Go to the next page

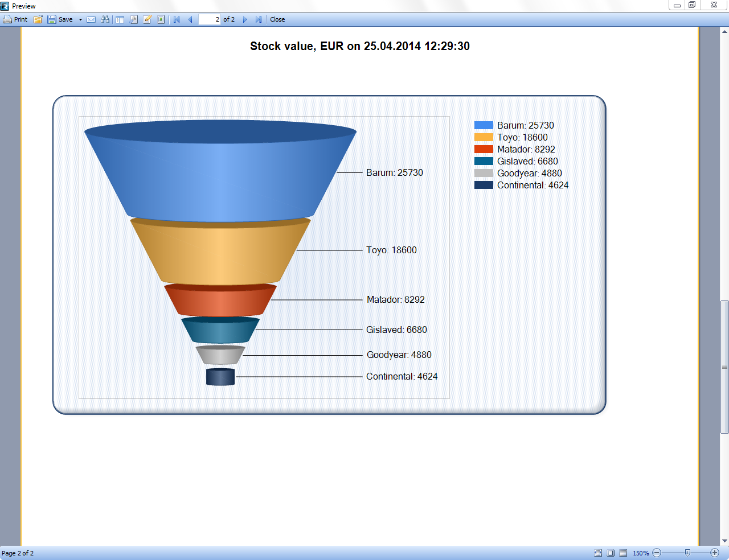245,19
